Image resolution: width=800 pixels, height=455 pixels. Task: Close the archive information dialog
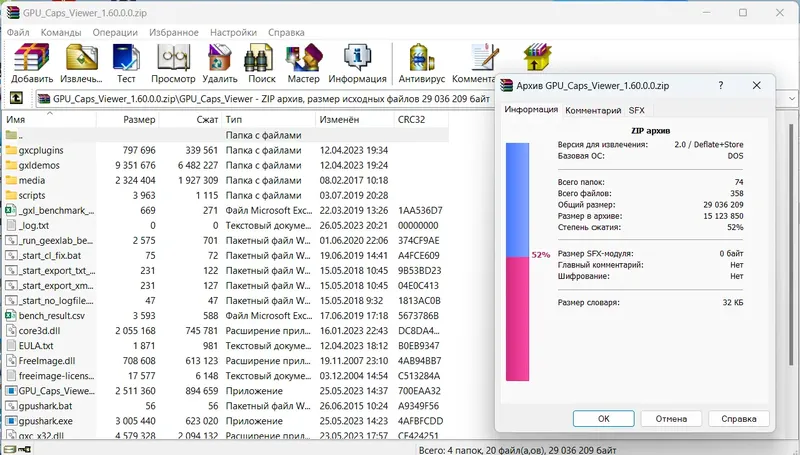pyautogui.click(x=756, y=85)
